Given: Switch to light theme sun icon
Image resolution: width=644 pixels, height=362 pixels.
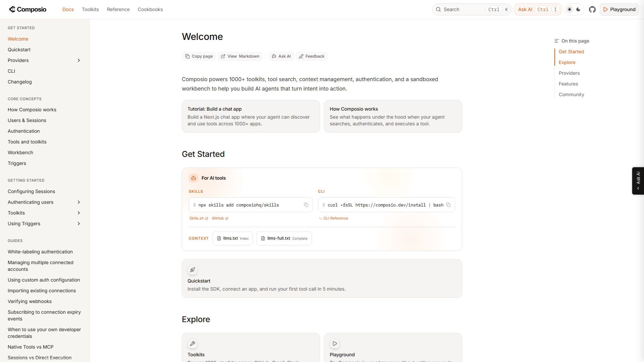Looking at the screenshot, I should (x=570, y=9).
